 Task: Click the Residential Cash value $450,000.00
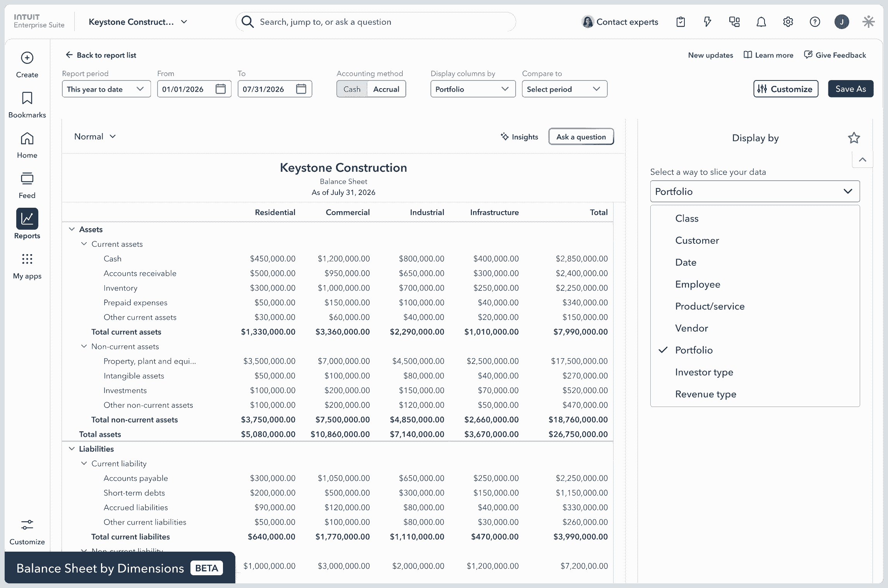tap(273, 258)
